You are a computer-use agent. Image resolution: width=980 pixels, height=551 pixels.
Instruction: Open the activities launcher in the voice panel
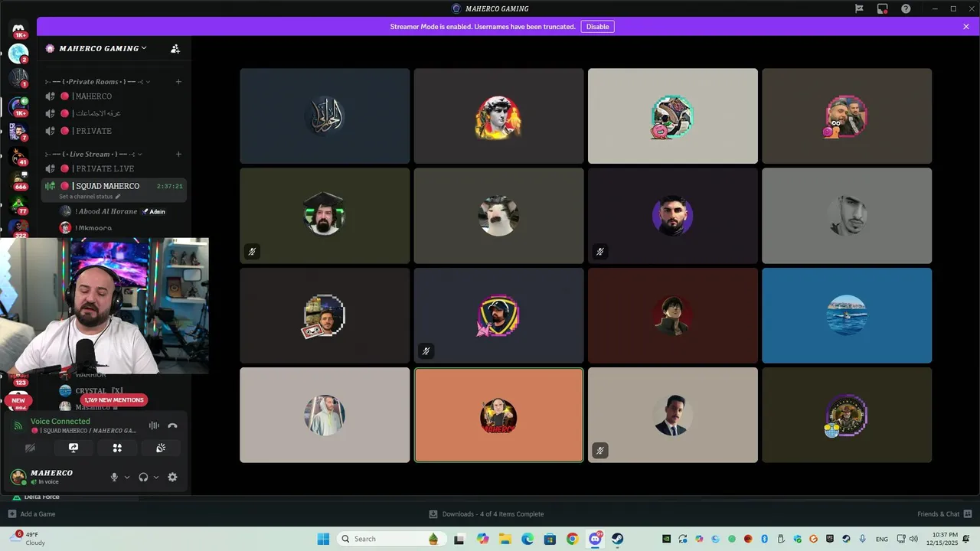pos(117,448)
